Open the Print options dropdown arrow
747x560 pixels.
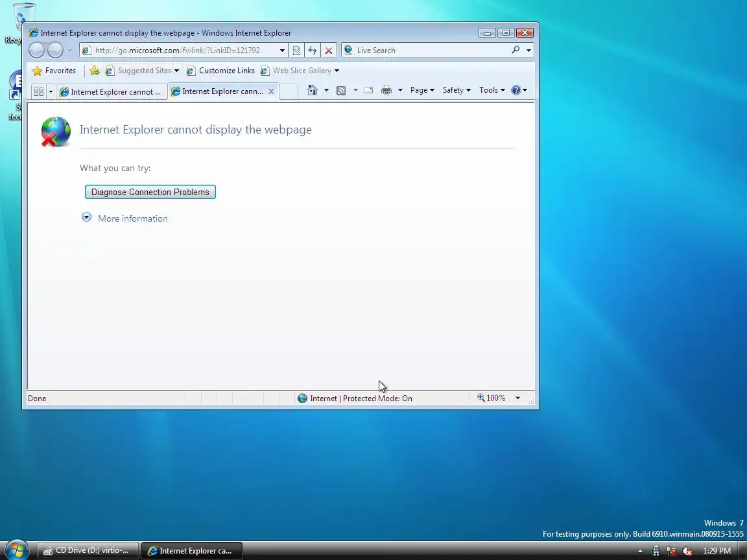point(400,90)
